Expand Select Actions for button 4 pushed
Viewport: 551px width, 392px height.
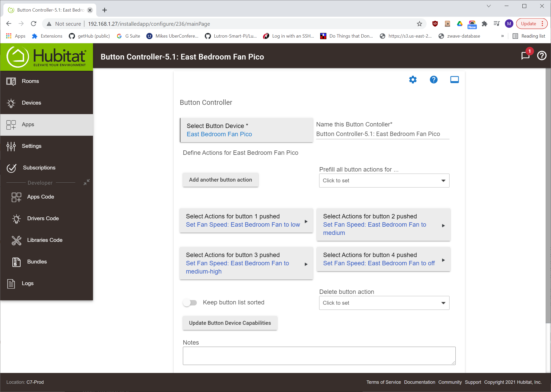(x=383, y=259)
